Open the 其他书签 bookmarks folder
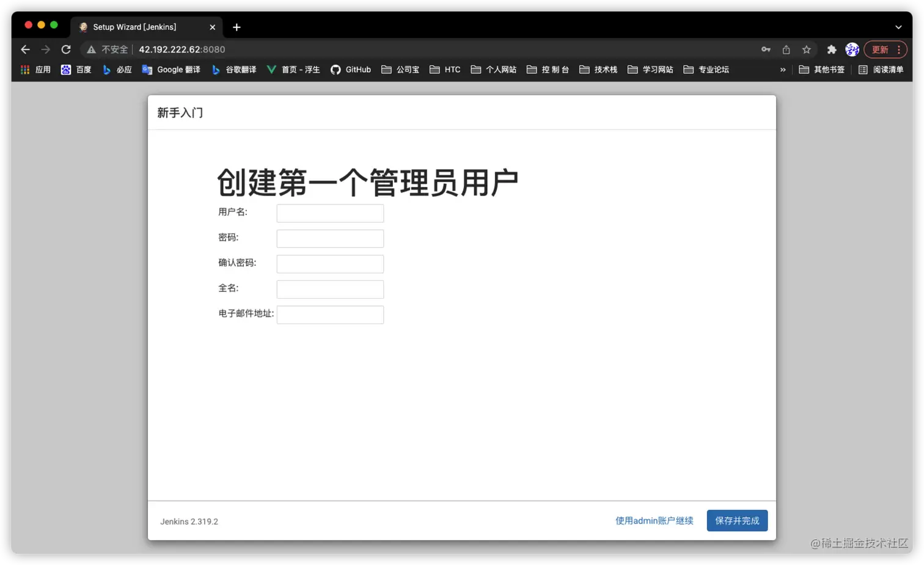This screenshot has height=565, width=924. 822,69
